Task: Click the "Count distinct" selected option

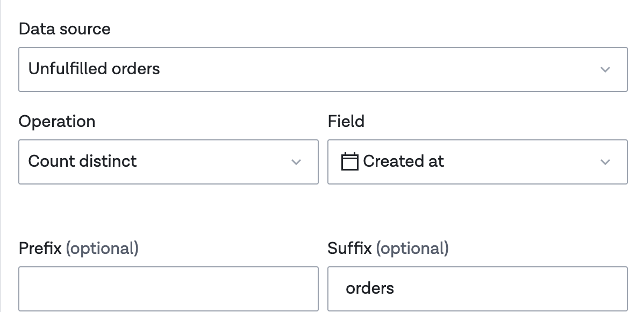Action: 82,161
